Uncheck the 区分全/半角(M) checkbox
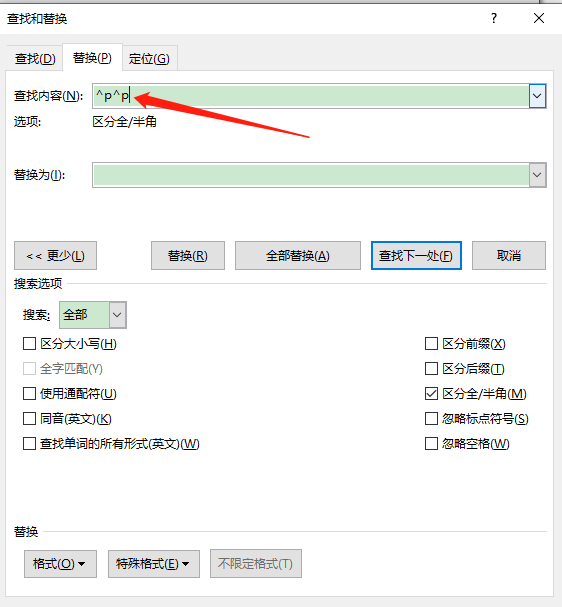This screenshot has width=562, height=607. click(431, 394)
